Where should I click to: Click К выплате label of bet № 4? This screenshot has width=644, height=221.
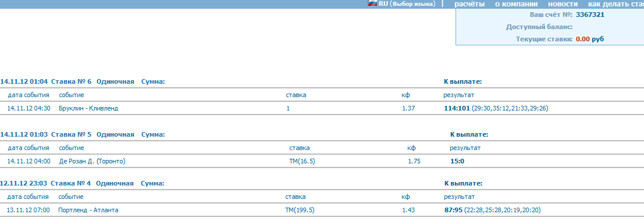[x=464, y=183]
